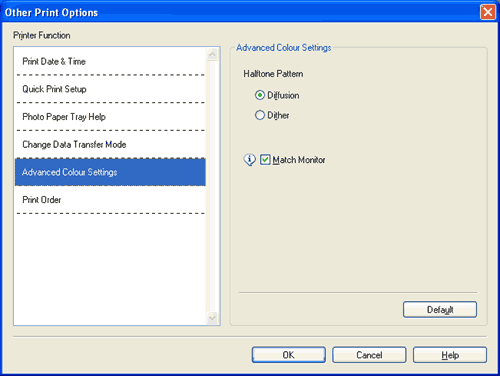Open Help from the dialog buttons
Viewport: 500px width, 376px height.
(450, 355)
